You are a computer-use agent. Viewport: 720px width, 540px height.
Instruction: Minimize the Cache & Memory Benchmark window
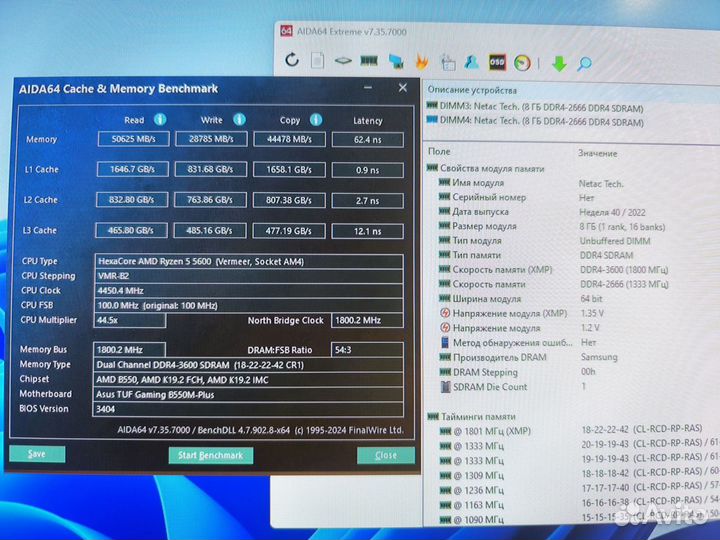368,87
